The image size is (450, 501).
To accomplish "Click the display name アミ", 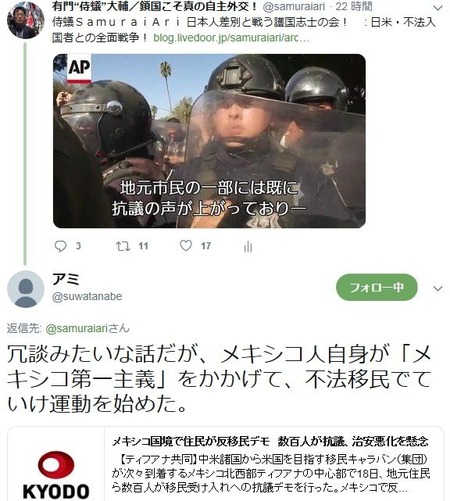I will click(66, 279).
